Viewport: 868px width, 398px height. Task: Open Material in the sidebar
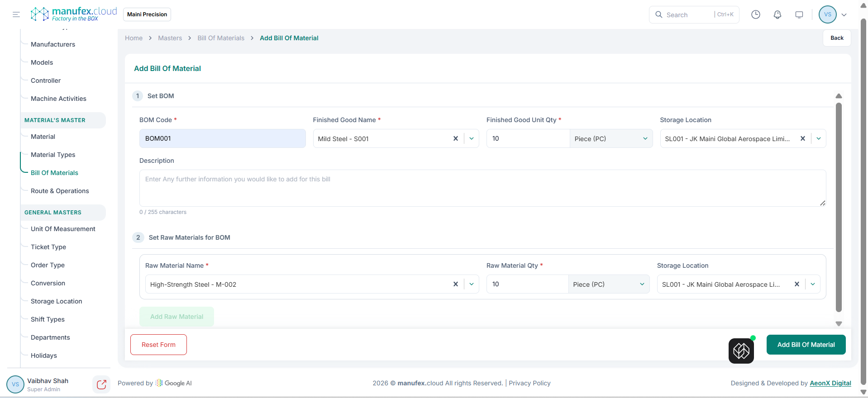tap(43, 137)
